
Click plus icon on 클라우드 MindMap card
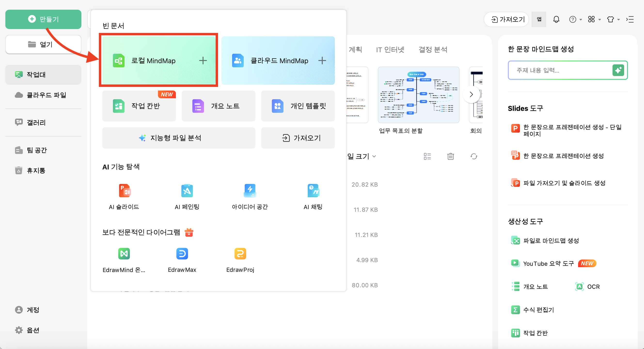[x=322, y=61]
